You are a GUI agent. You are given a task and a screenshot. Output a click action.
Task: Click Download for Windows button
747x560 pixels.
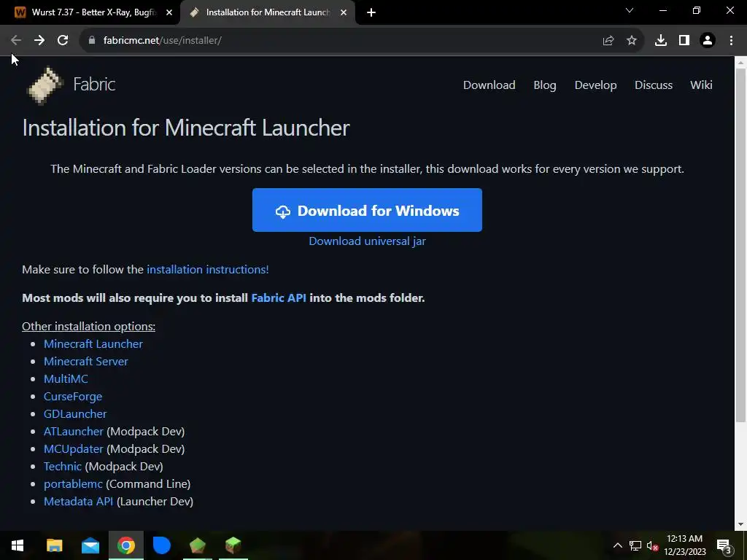tap(367, 210)
